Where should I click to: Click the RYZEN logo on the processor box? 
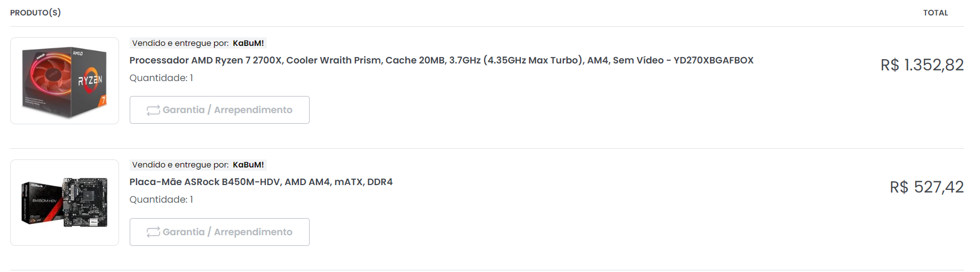(90, 80)
